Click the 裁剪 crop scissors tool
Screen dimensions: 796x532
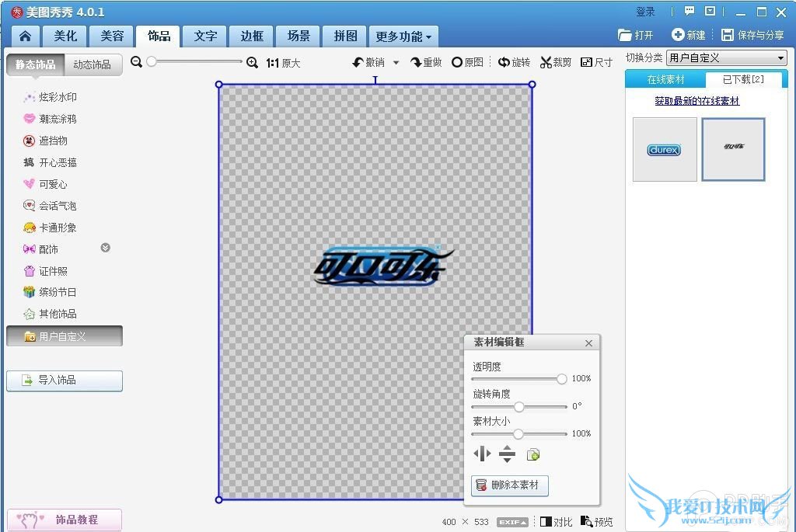tap(556, 62)
